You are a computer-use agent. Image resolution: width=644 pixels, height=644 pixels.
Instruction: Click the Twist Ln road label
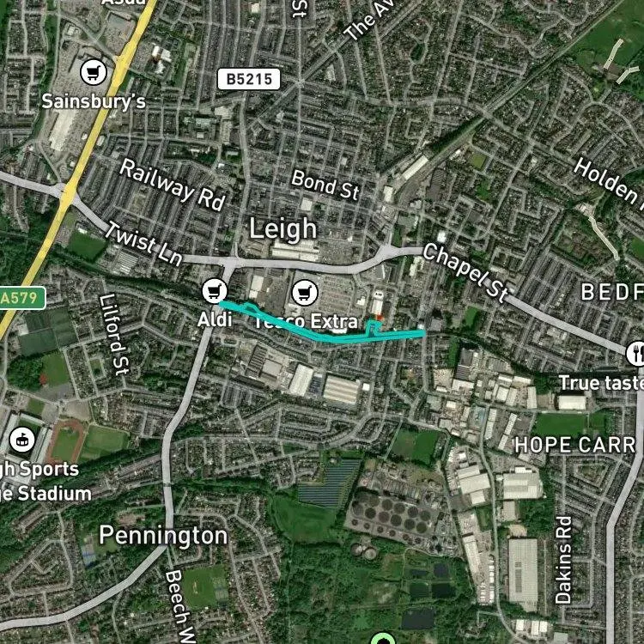click(143, 244)
